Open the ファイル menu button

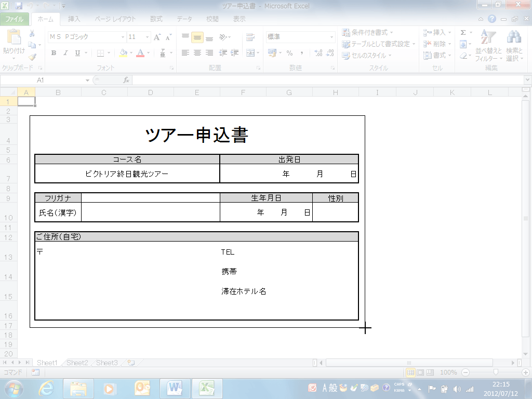tap(15, 19)
